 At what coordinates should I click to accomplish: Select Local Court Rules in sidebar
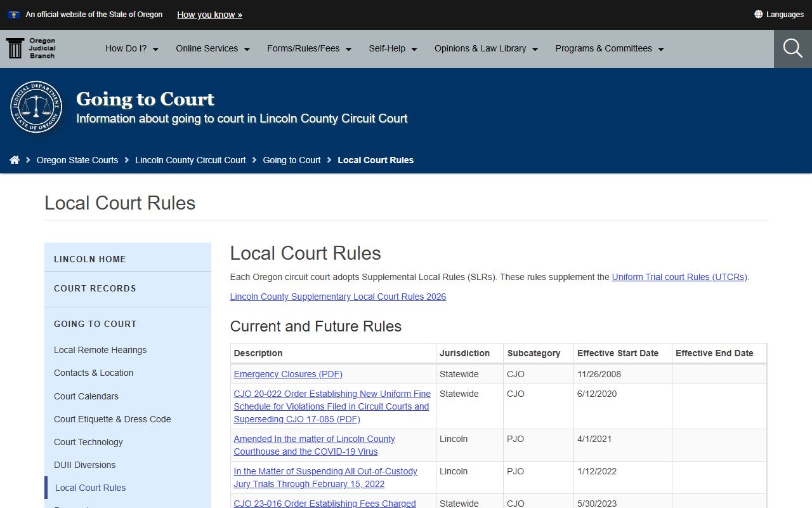[x=91, y=488]
